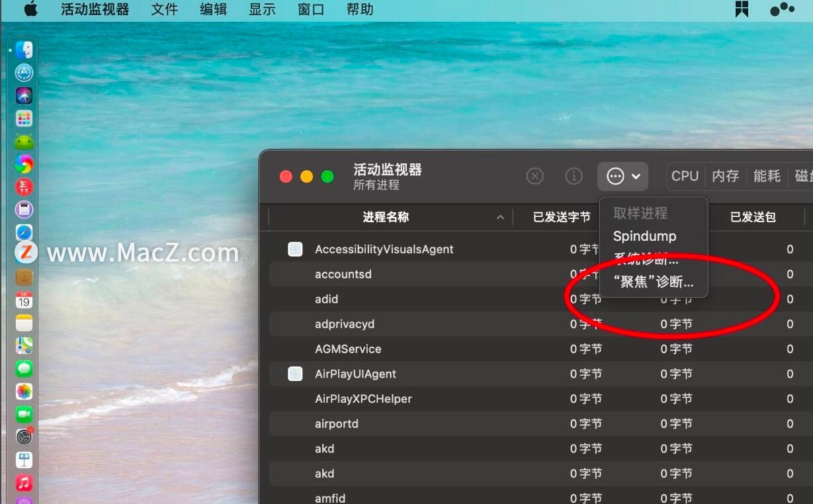Open Siri from the Dock
Viewport: 813px width, 504px height.
[x=24, y=95]
